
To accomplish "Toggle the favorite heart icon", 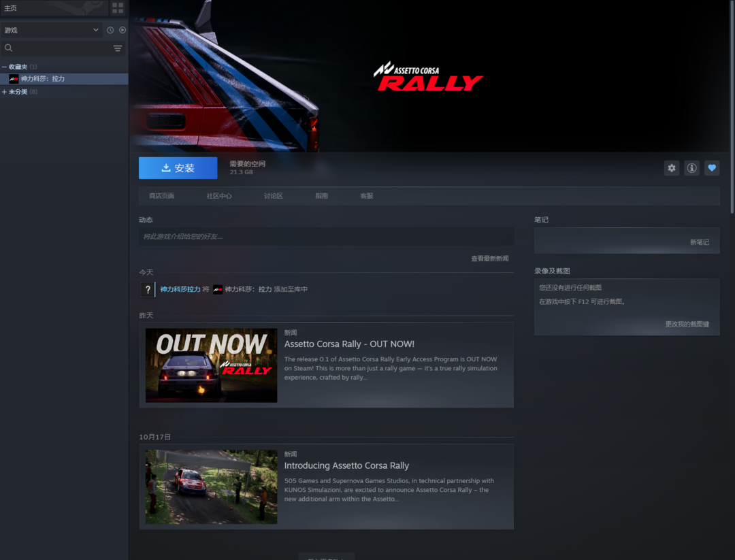I will 712,168.
